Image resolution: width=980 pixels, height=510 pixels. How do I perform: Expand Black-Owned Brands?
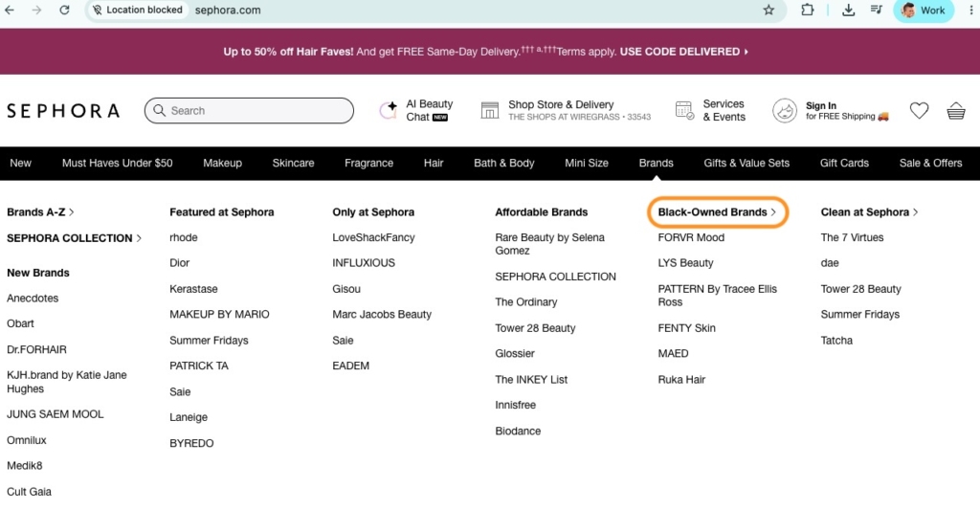(x=718, y=212)
